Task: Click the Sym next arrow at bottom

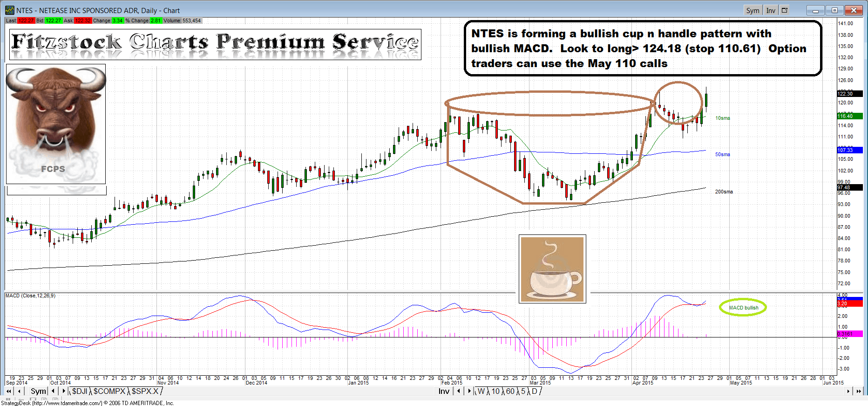Action: 64,392
